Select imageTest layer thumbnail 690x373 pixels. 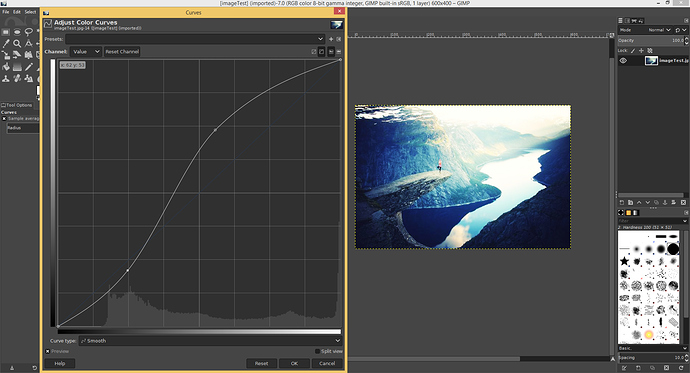[651, 61]
